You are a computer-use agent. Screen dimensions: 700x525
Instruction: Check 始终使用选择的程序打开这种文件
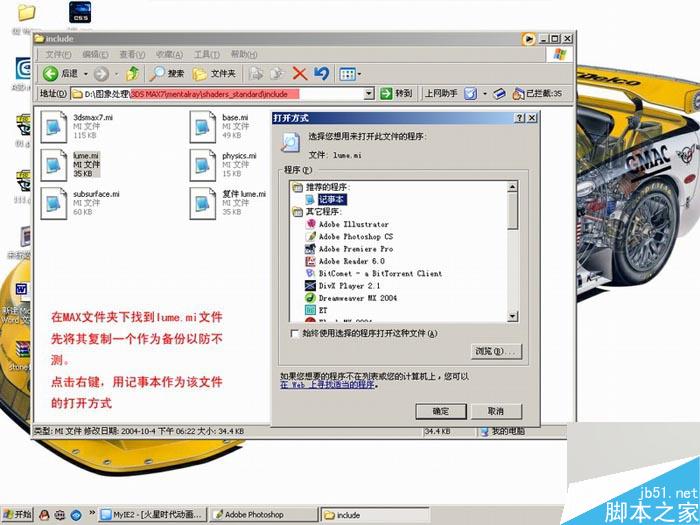pyautogui.click(x=295, y=333)
